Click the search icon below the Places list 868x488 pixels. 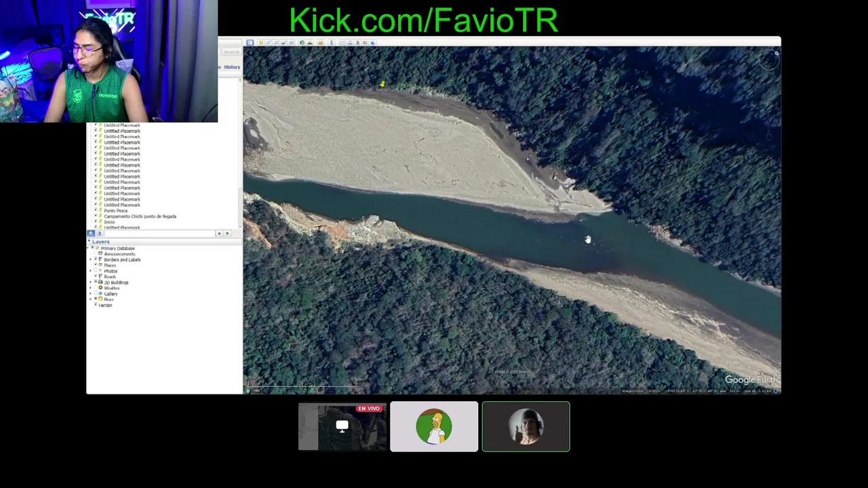click(x=91, y=233)
